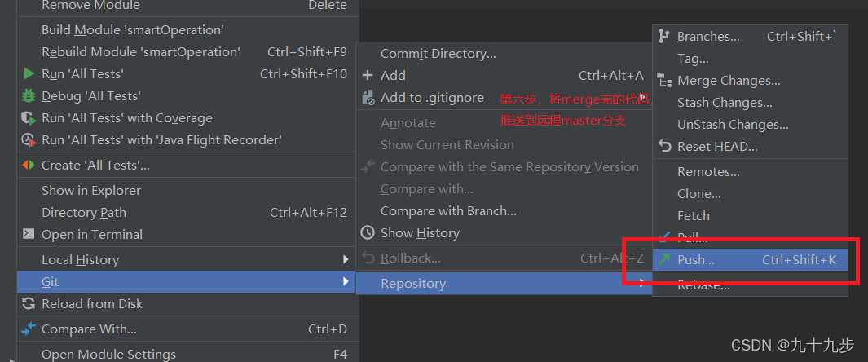Open Directory Path entry

tap(187, 213)
